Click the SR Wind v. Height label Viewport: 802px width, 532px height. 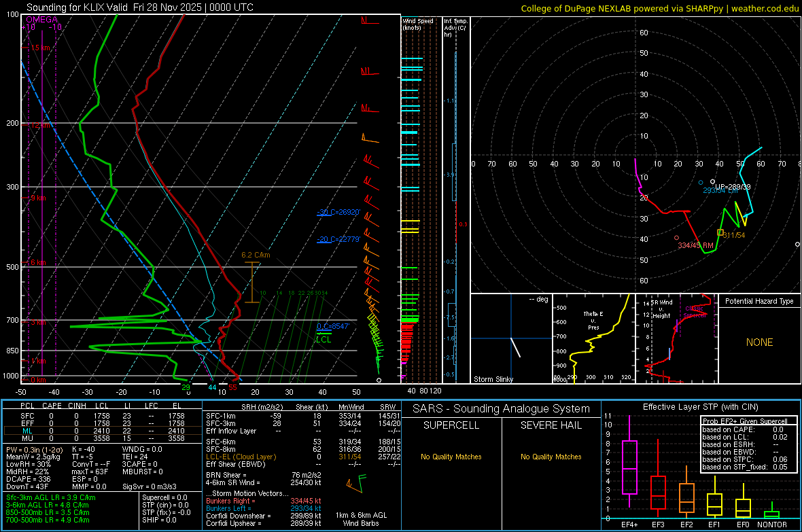(x=661, y=309)
